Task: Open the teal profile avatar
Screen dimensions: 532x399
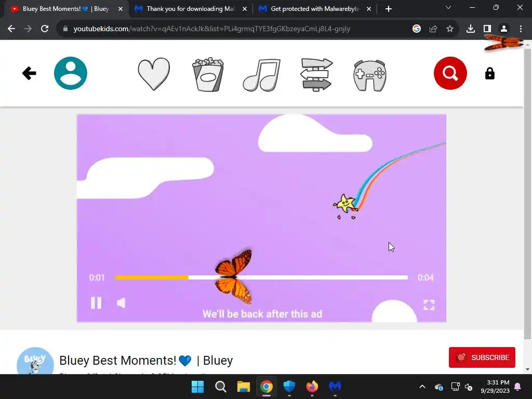Action: pyautogui.click(x=71, y=73)
